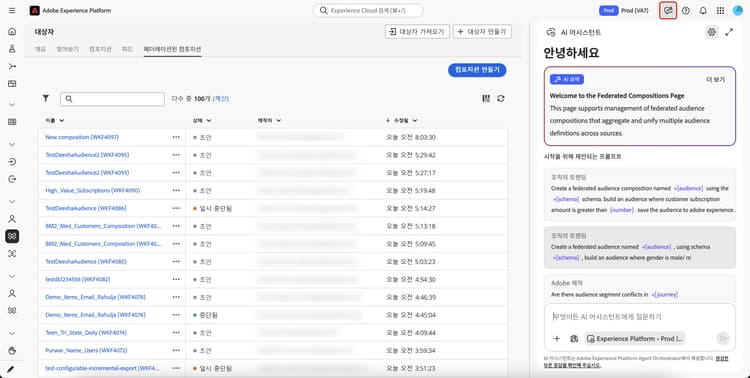Send the AI assistant message
Viewport: 750px width, 378px height.
(x=723, y=339)
